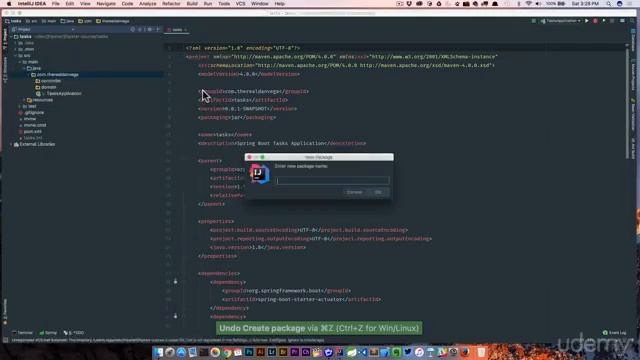This screenshot has height=360, width=640.
Task: Toggle tool window buttons icon in bottom-left corner
Action: point(5,340)
